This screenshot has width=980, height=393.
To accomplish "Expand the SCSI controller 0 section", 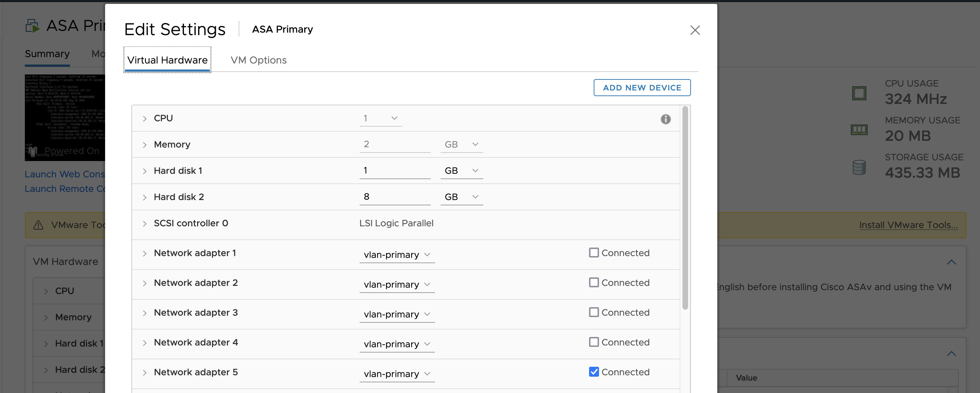I will [145, 223].
